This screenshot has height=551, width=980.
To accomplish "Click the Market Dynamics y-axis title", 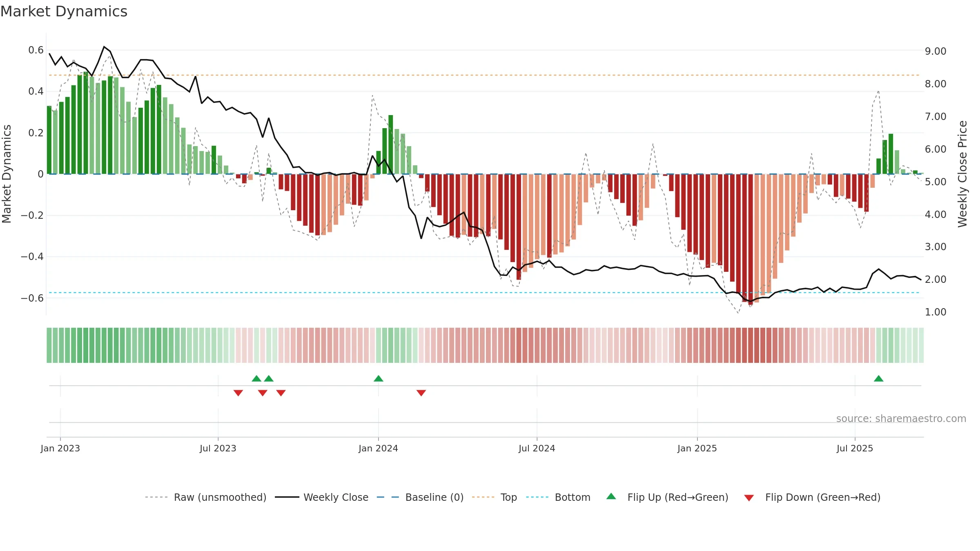I will click(x=7, y=174).
